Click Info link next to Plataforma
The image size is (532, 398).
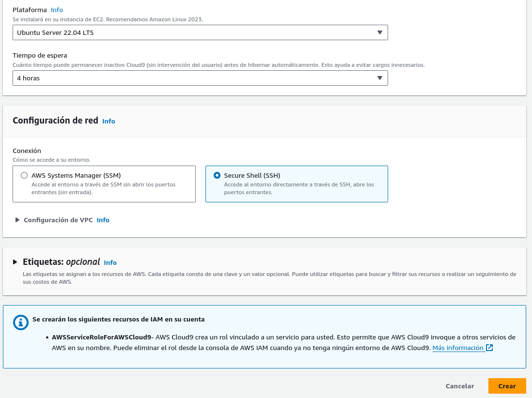coord(57,10)
